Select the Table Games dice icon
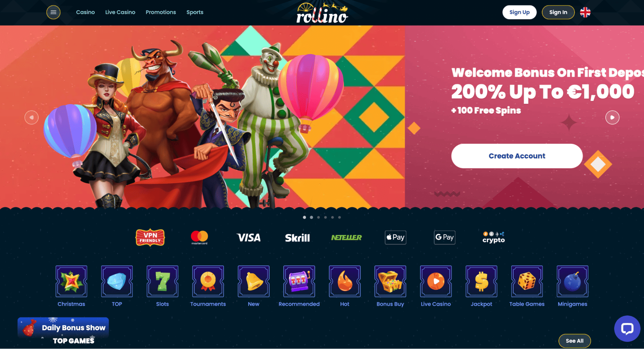 pyautogui.click(x=527, y=281)
